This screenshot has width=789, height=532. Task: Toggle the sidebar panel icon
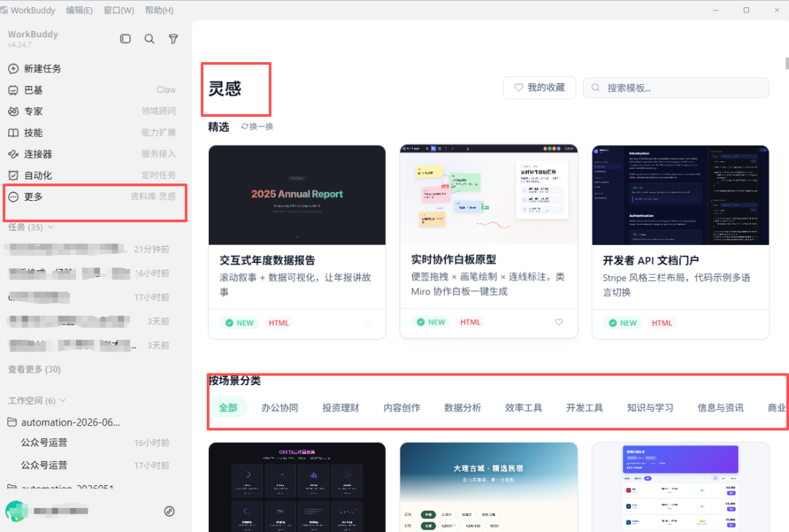point(126,39)
